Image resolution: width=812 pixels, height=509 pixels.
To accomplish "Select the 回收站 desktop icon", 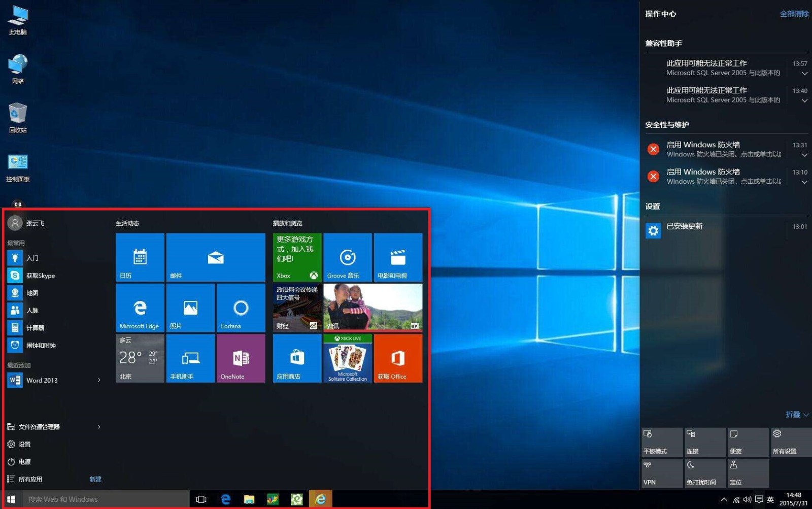I will (18, 117).
